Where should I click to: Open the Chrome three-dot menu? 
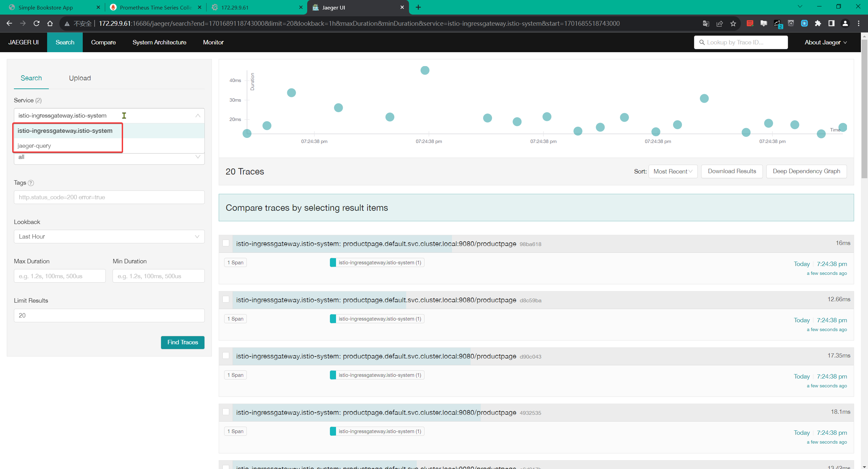pos(859,23)
